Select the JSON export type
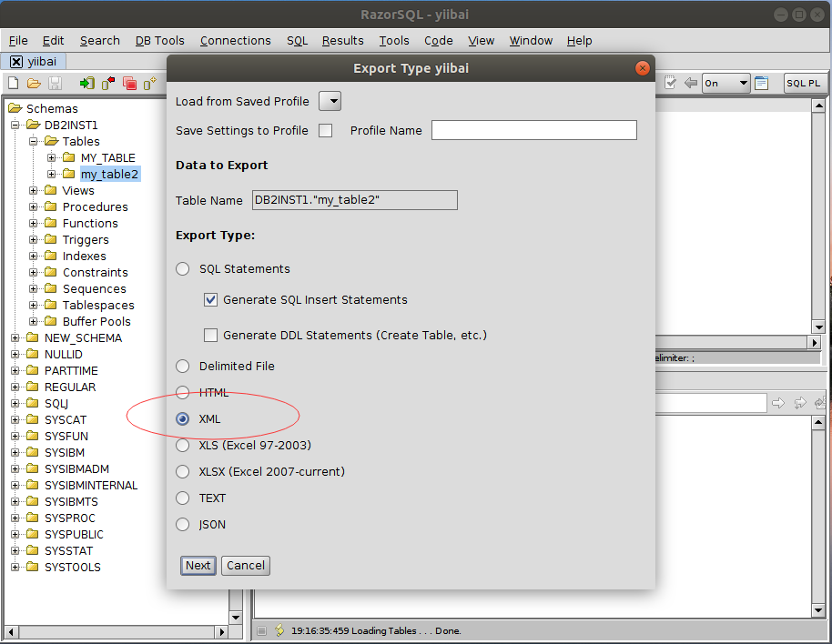Image resolution: width=832 pixels, height=644 pixels. tap(183, 525)
